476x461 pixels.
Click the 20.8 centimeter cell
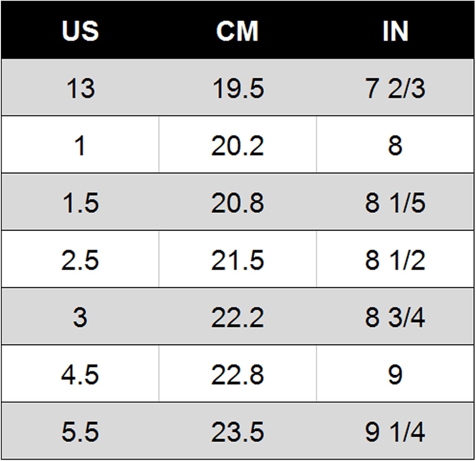(238, 202)
